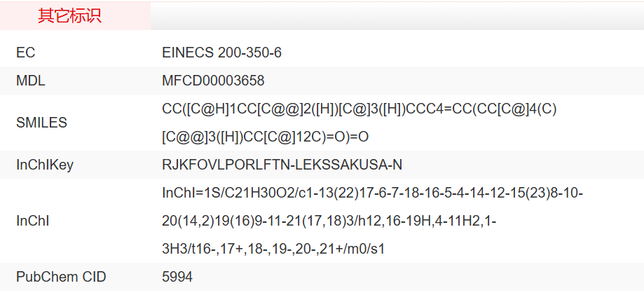This screenshot has height=295, width=644.
Task: Click the red 其它标识 section header
Action: (x=69, y=16)
